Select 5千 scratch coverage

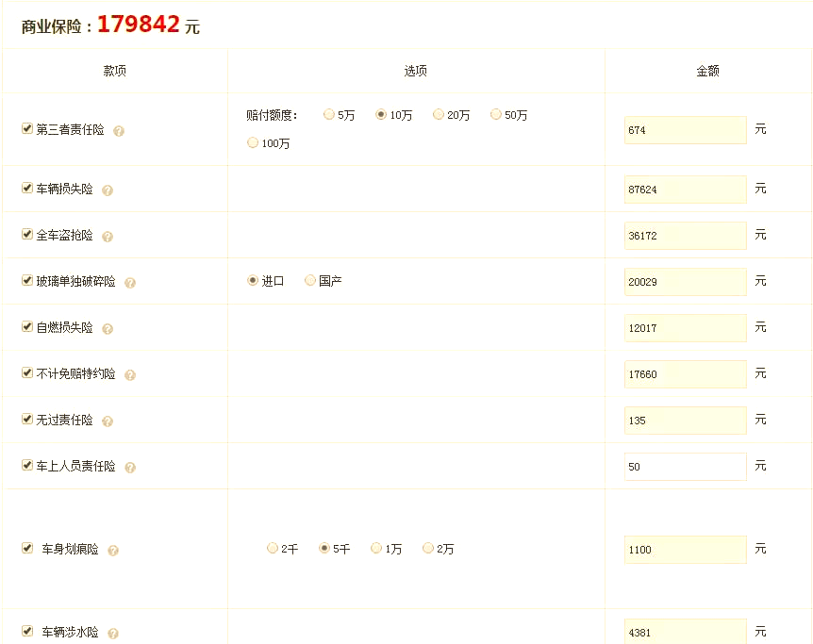tap(324, 548)
